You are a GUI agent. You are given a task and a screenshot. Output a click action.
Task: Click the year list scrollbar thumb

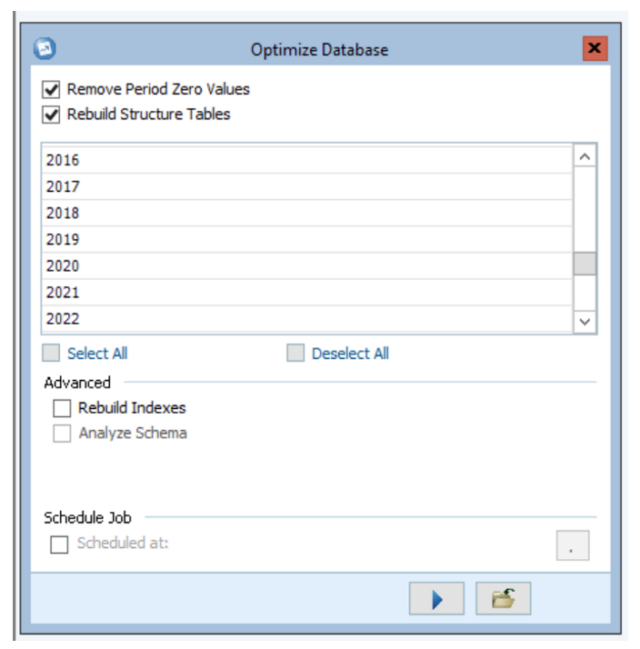[x=585, y=264]
